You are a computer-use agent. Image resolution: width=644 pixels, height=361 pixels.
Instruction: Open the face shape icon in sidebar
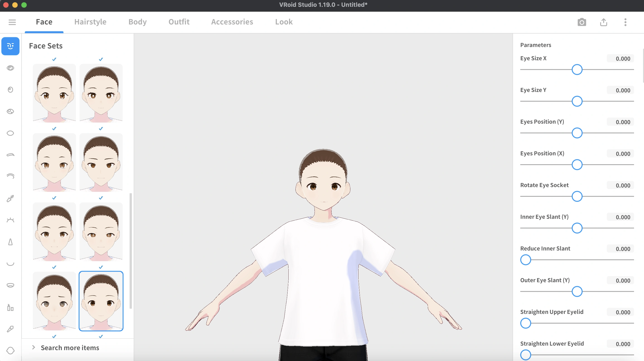click(10, 351)
